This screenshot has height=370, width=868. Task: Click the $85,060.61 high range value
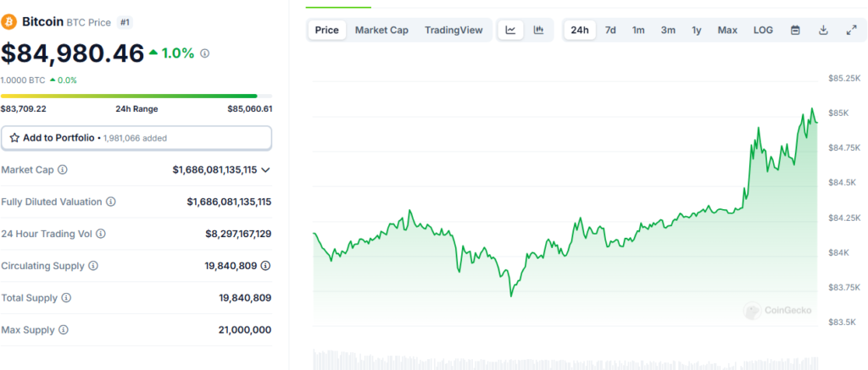tap(250, 109)
